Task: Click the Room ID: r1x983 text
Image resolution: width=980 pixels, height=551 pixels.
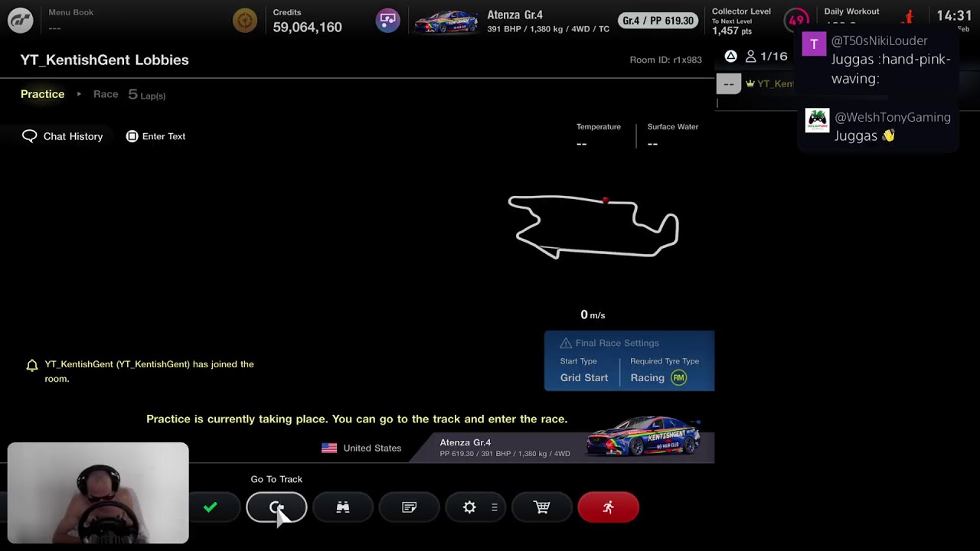Action: tap(665, 60)
